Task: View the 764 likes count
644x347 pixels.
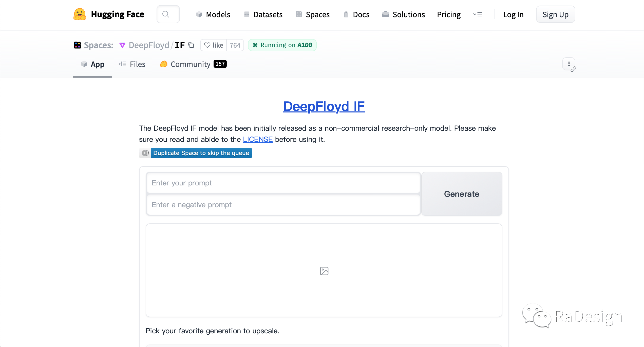Action: pyautogui.click(x=235, y=45)
